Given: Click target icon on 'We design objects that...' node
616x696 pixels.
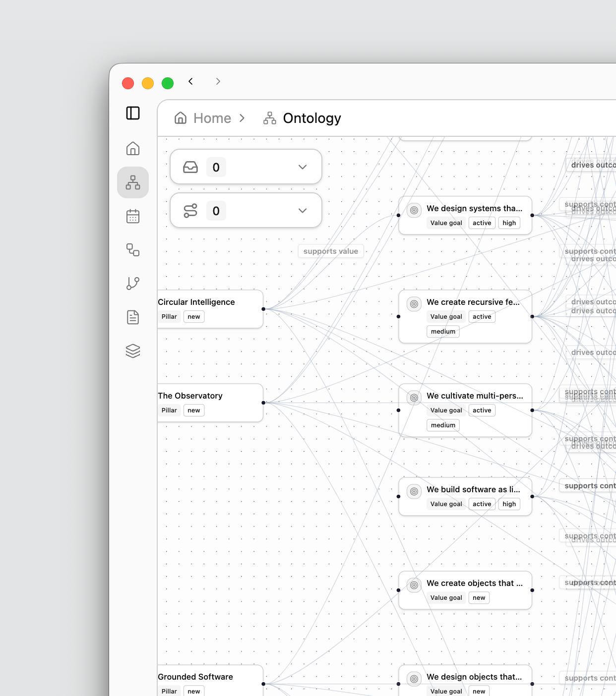Looking at the screenshot, I should coord(414,679).
